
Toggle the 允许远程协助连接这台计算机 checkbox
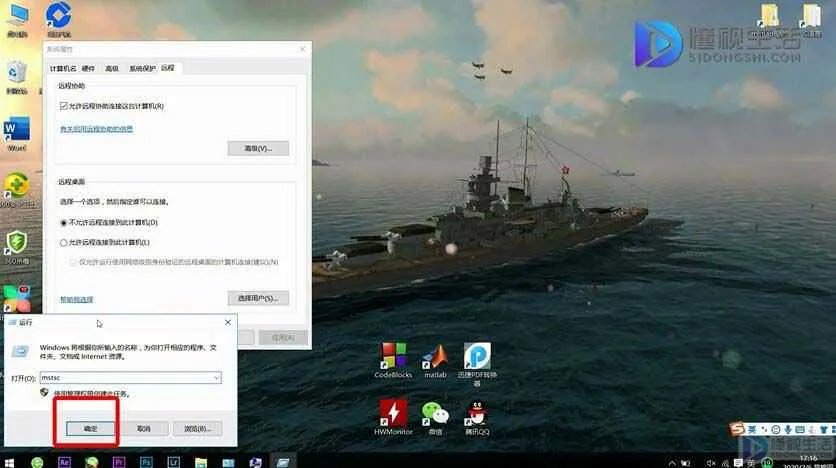(x=64, y=105)
